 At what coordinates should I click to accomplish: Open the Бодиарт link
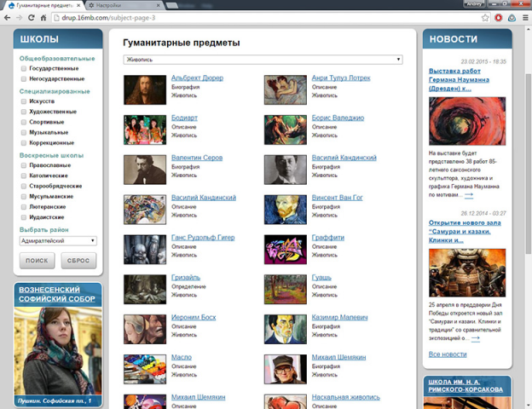tap(184, 118)
